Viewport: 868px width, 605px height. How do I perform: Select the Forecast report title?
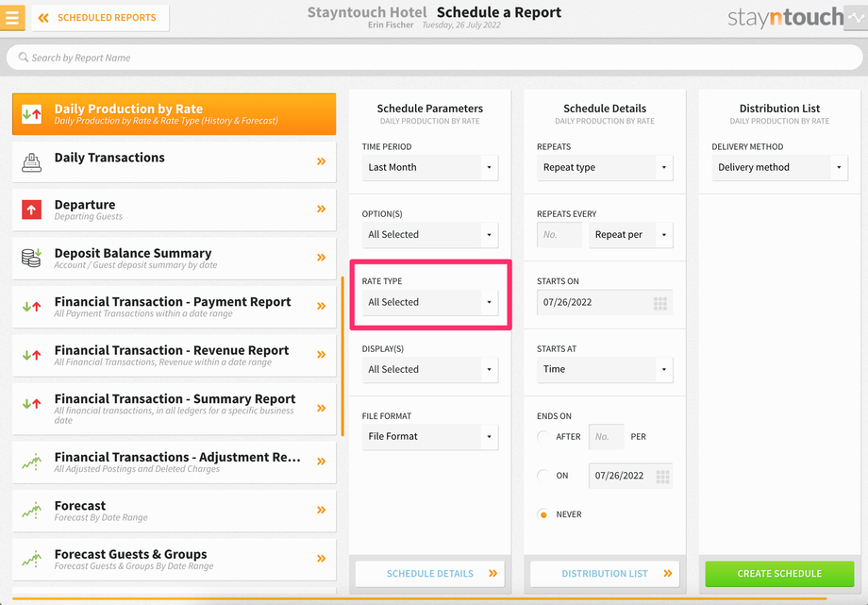coord(79,506)
